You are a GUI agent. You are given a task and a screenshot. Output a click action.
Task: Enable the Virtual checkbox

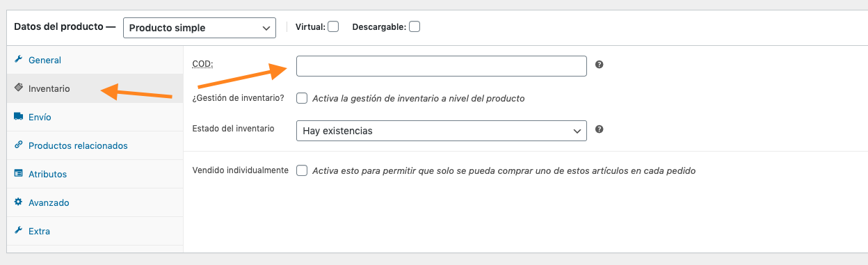(x=333, y=27)
